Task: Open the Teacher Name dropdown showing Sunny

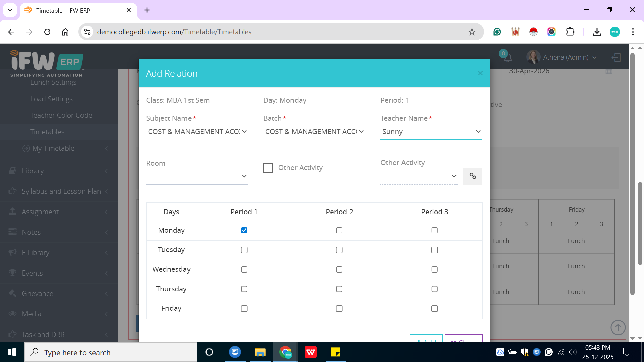Action: click(431, 132)
